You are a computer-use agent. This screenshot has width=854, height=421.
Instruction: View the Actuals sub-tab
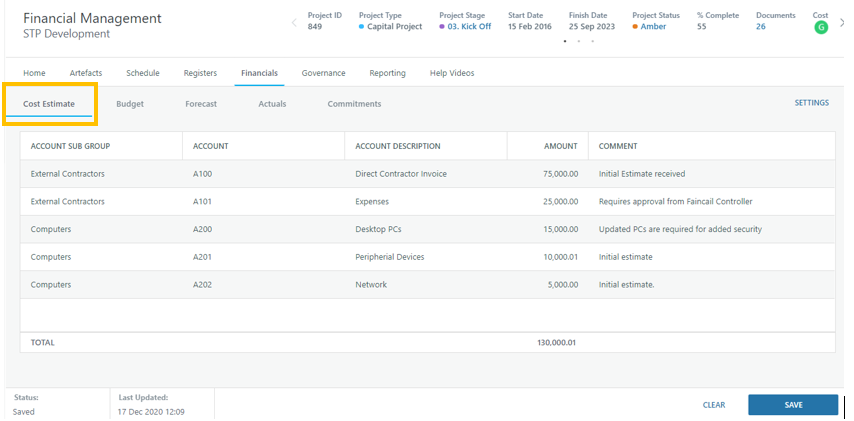272,104
